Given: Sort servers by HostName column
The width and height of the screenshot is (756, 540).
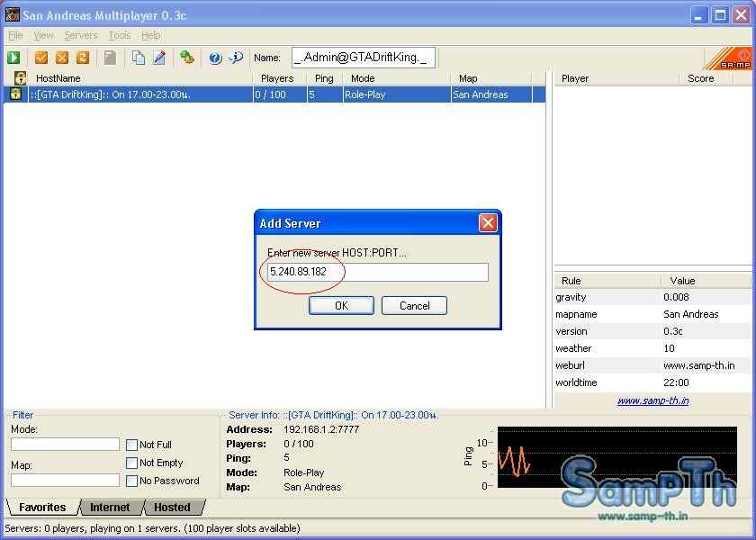Looking at the screenshot, I should pyautogui.click(x=140, y=78).
